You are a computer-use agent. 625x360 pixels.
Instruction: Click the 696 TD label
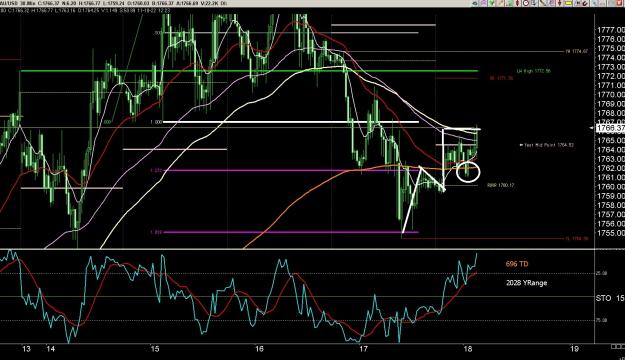[517, 264]
